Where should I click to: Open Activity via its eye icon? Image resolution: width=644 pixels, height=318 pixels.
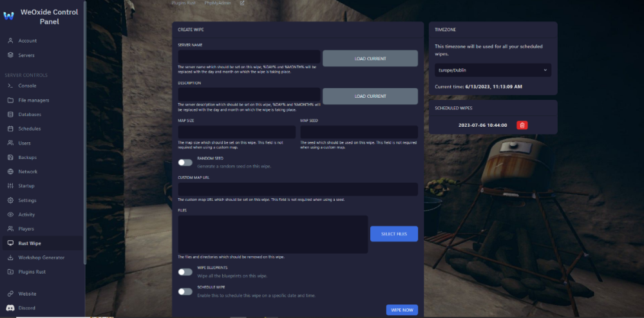[x=10, y=214]
